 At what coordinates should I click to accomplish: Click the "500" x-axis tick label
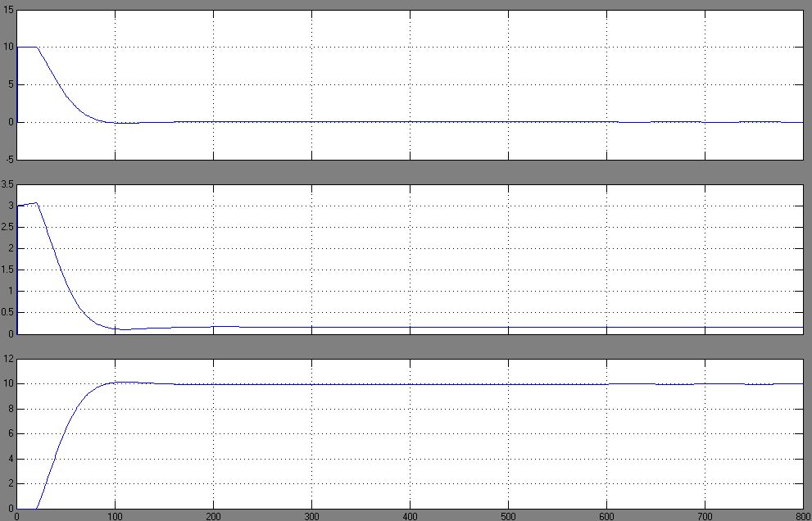[x=509, y=516]
